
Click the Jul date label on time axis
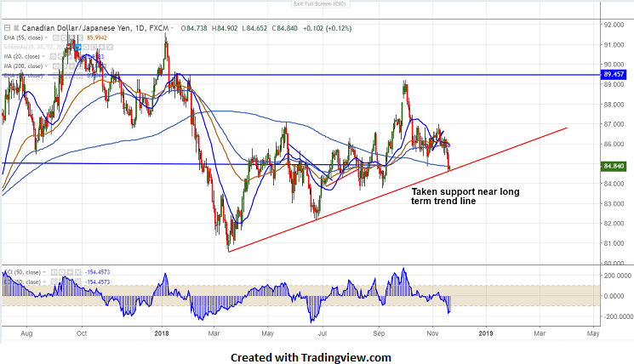pos(323,333)
